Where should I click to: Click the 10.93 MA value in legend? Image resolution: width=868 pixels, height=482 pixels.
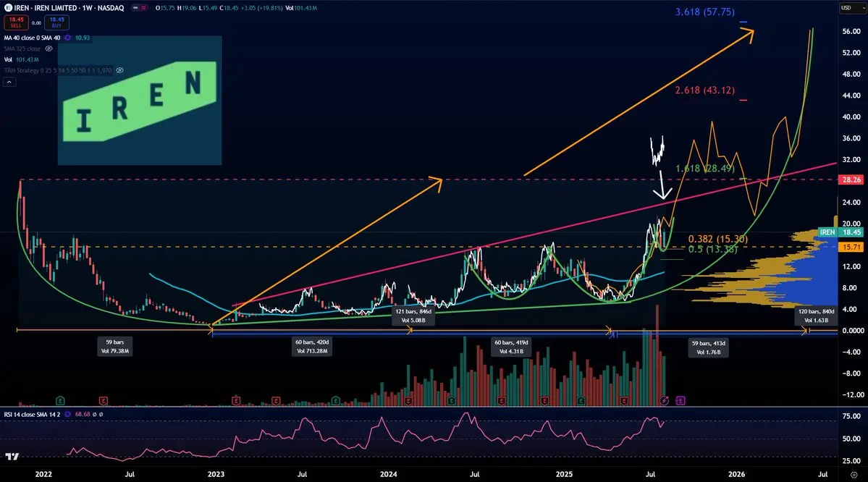pyautogui.click(x=83, y=38)
